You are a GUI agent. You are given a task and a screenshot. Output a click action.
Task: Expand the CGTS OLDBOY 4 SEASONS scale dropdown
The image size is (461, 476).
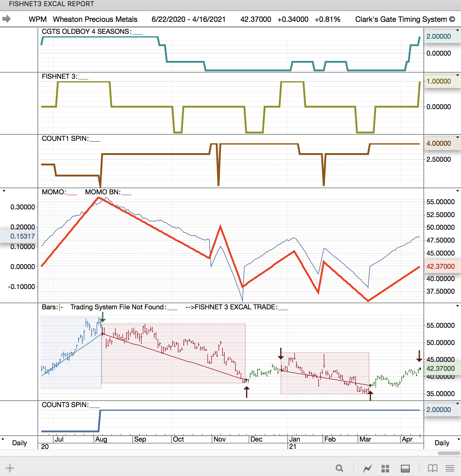tap(458, 30)
